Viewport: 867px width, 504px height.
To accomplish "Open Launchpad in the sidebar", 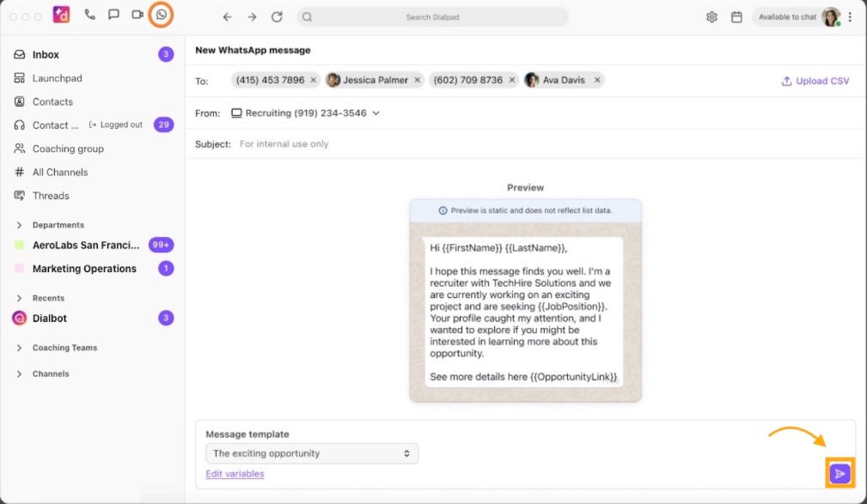I will [57, 78].
